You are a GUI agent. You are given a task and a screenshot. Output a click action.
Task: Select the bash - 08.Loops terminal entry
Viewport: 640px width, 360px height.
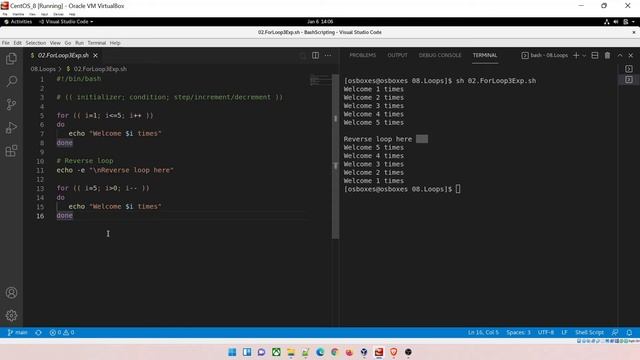click(x=544, y=55)
